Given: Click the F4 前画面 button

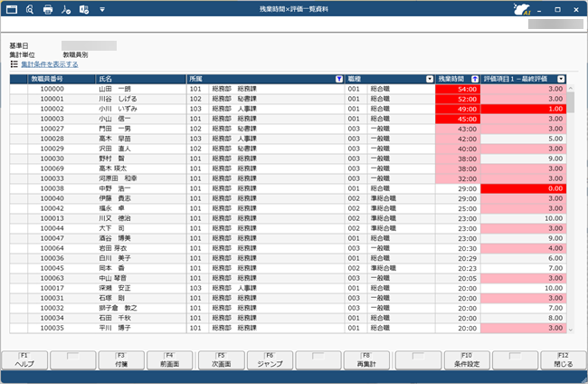Looking at the screenshot, I should 169,360.
